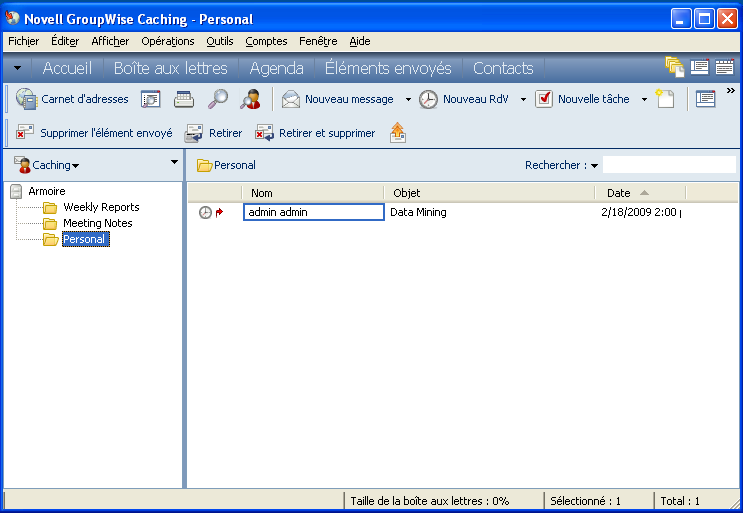Image resolution: width=743 pixels, height=513 pixels.
Task: Click the magnifying glass search icon
Action: point(217,99)
